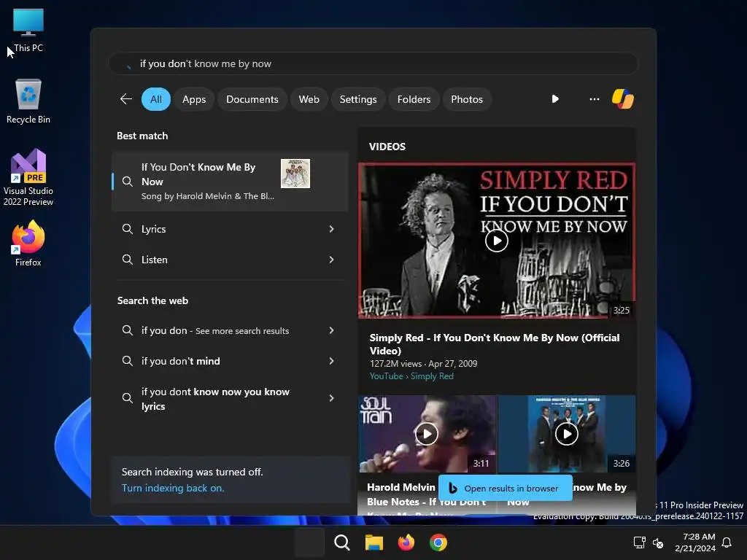Click the magnifier icon beside Lyrics
The width and height of the screenshot is (747, 560).
(127, 229)
